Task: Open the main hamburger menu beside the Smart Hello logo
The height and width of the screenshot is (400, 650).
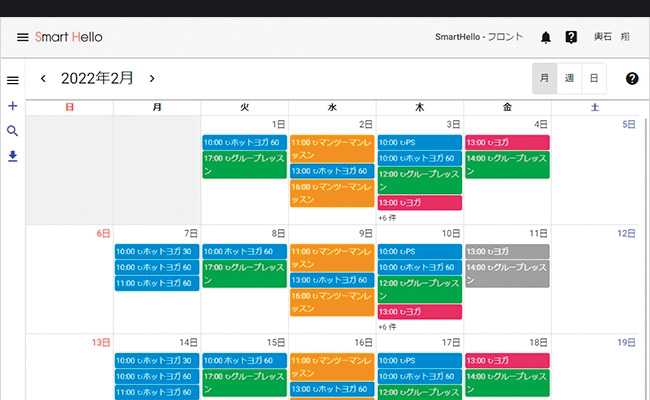Action: (x=22, y=37)
